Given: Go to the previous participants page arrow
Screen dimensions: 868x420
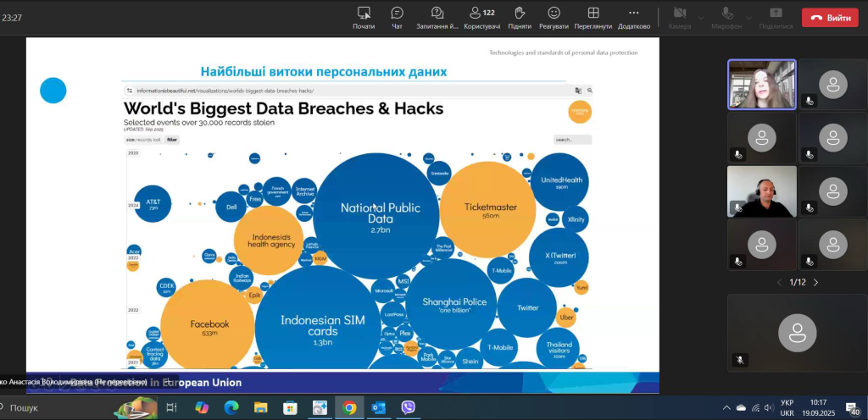Looking at the screenshot, I should click(781, 282).
